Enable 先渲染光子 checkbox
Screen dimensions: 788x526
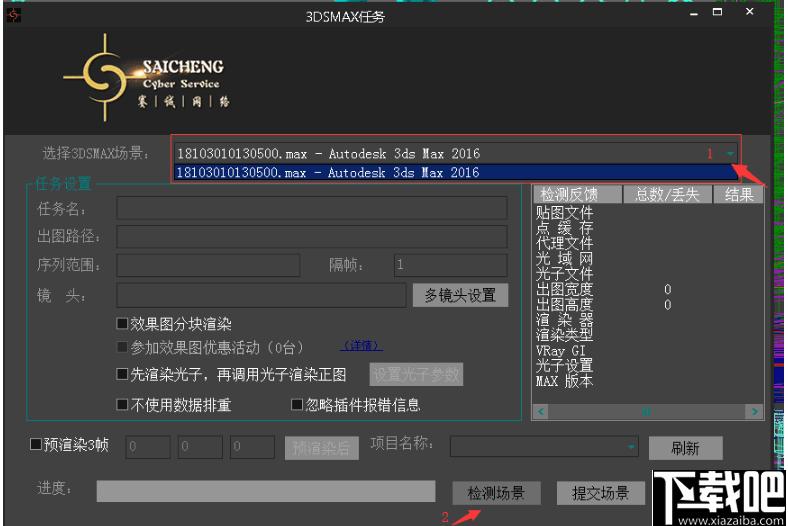coord(122,374)
